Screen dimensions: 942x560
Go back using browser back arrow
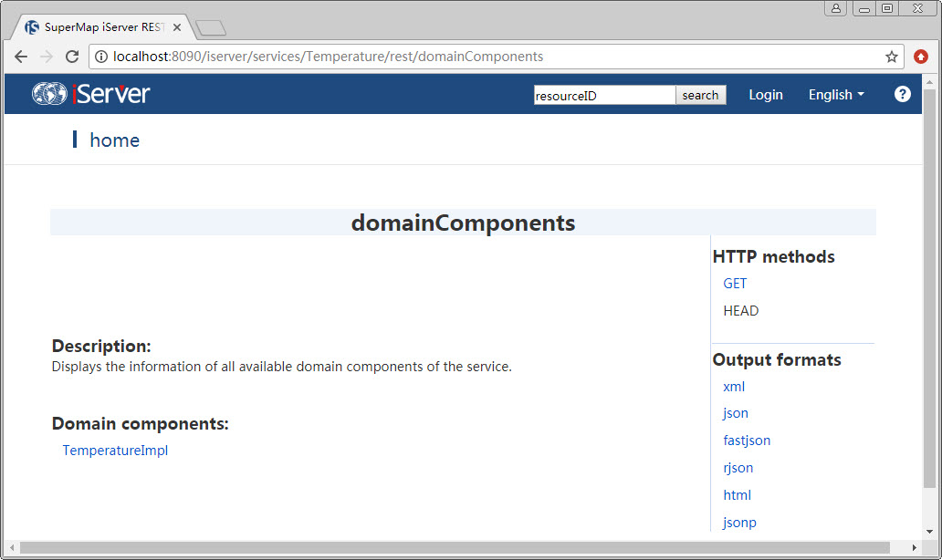21,57
